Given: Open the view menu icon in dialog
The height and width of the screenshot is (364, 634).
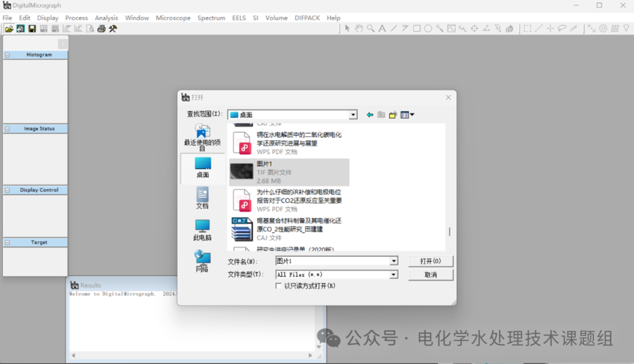Looking at the screenshot, I should [x=407, y=115].
